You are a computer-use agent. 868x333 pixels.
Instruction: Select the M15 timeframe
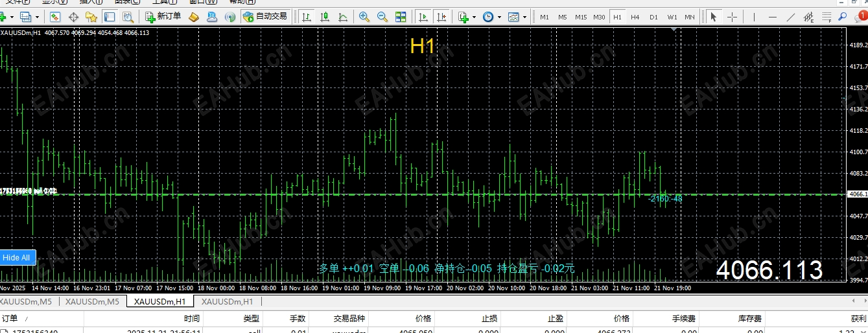pos(581,16)
